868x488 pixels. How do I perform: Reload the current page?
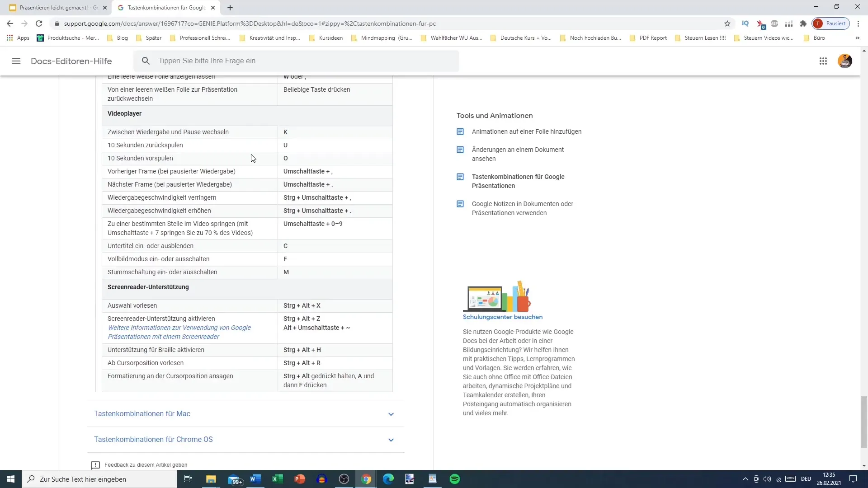39,23
